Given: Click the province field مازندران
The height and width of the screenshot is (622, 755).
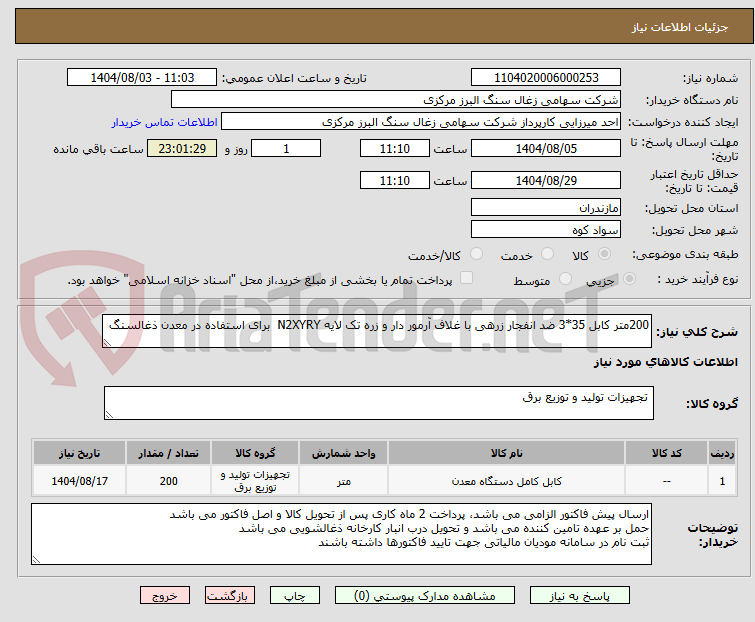Looking at the screenshot, I should tap(546, 207).
